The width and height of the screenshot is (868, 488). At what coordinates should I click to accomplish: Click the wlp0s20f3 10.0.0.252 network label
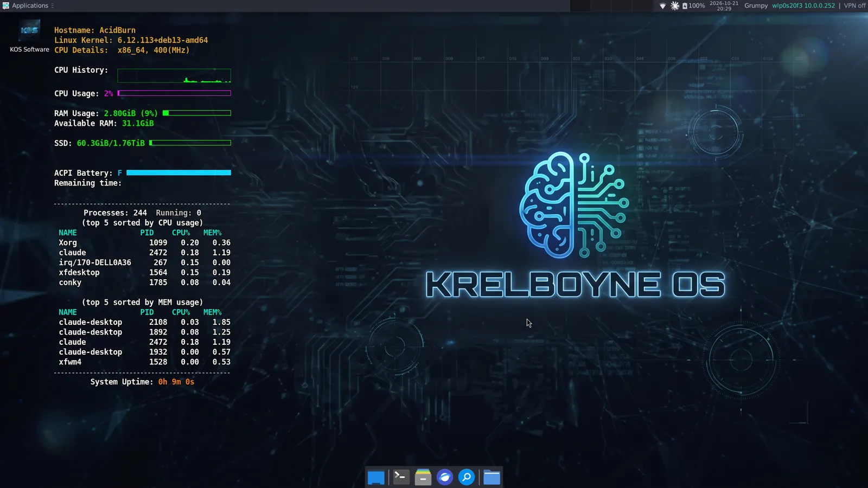(x=803, y=6)
